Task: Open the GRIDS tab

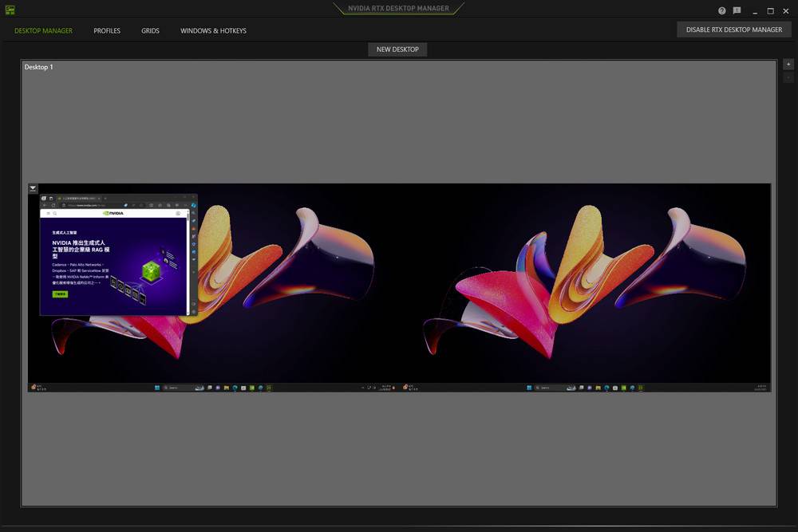Action: point(150,30)
